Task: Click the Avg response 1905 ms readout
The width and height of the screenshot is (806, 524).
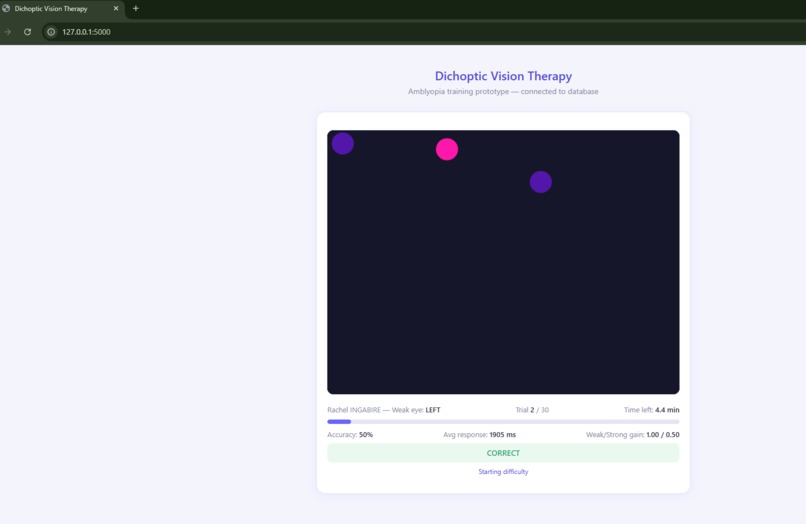Action: (479, 435)
